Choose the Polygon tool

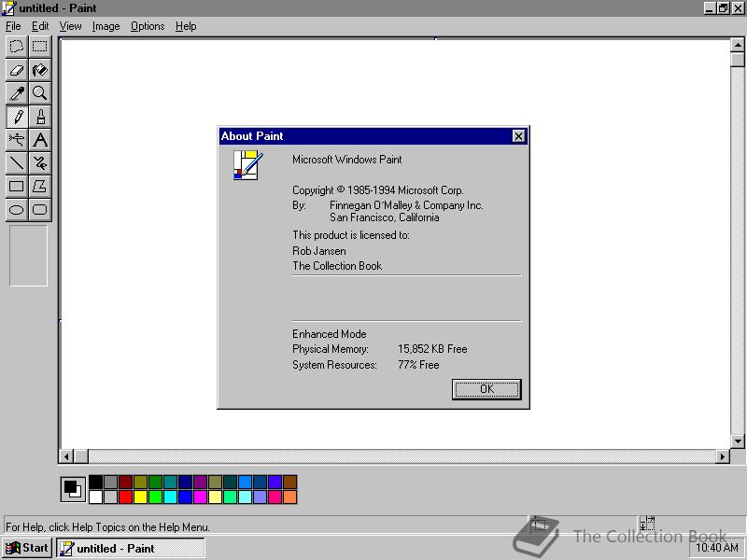tap(40, 186)
